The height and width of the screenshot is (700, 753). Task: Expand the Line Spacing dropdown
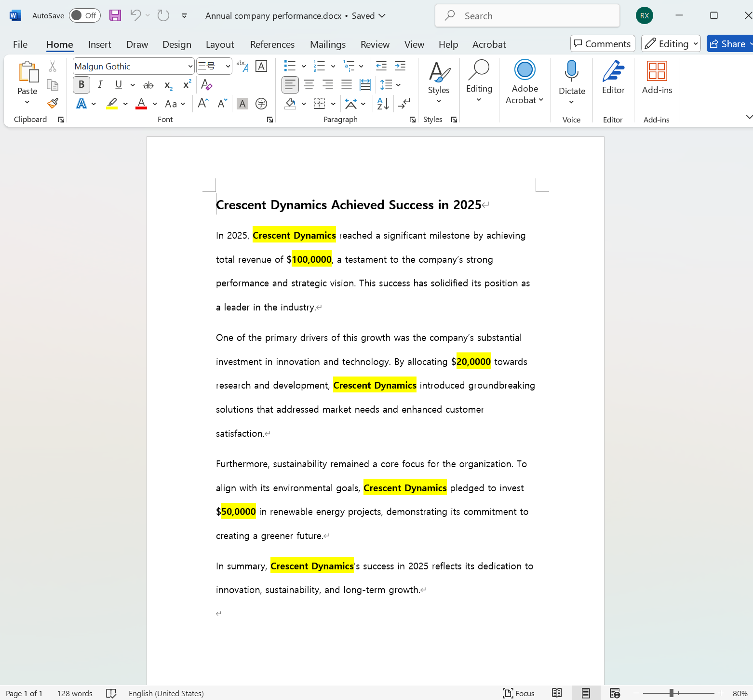pos(398,84)
